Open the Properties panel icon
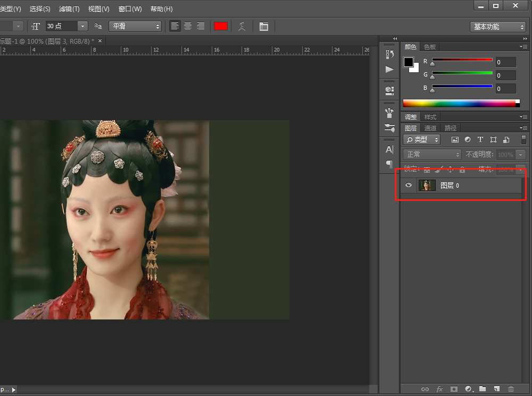 click(x=389, y=90)
